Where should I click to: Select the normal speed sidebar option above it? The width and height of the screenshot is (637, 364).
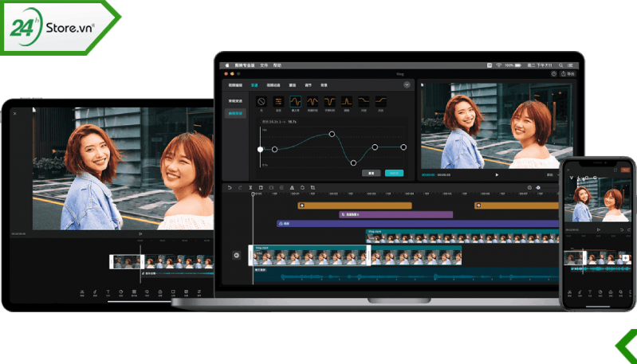click(x=235, y=100)
